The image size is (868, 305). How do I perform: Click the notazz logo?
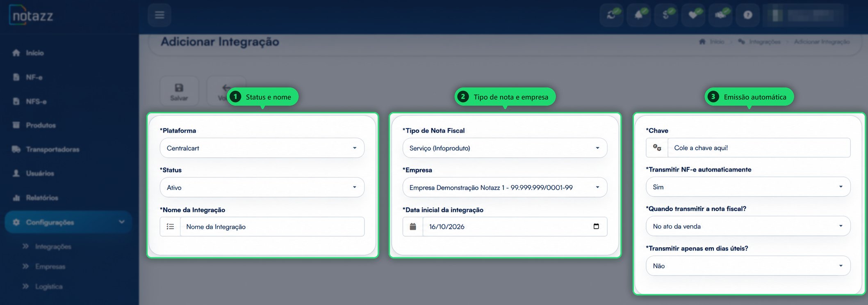tap(32, 16)
